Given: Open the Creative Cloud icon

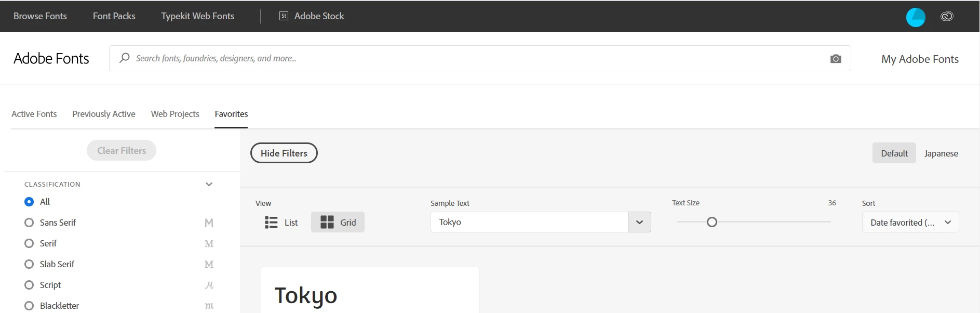Looking at the screenshot, I should point(947,16).
